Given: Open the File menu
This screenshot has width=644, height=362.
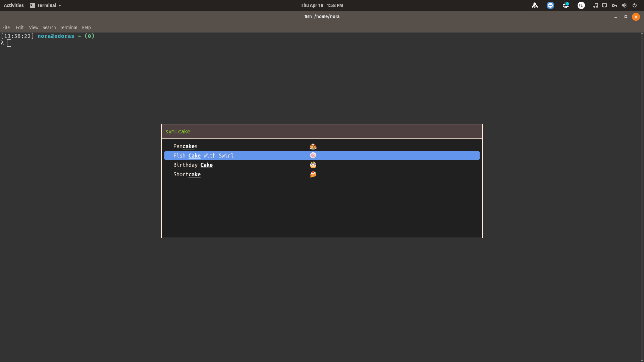Looking at the screenshot, I should pos(6,27).
